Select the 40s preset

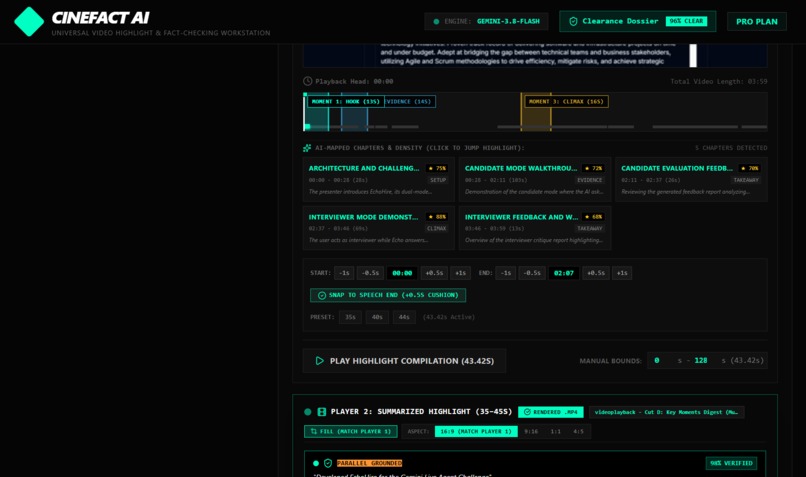(377, 317)
